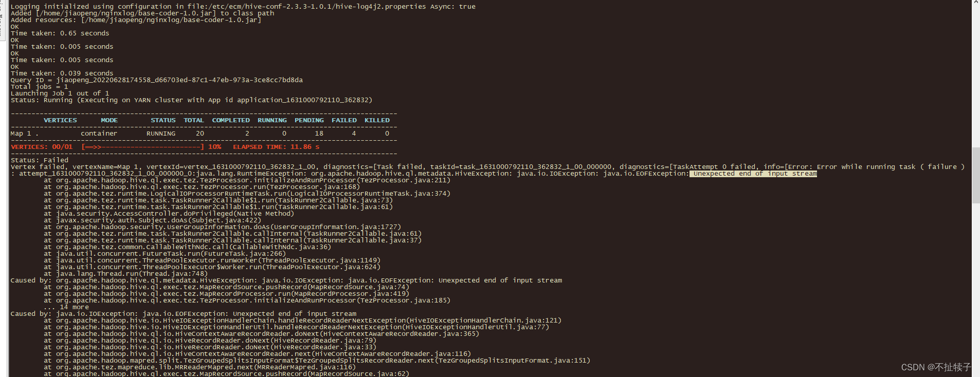Click total value '20' in Map 1 row
980x377 pixels.
tap(200, 134)
